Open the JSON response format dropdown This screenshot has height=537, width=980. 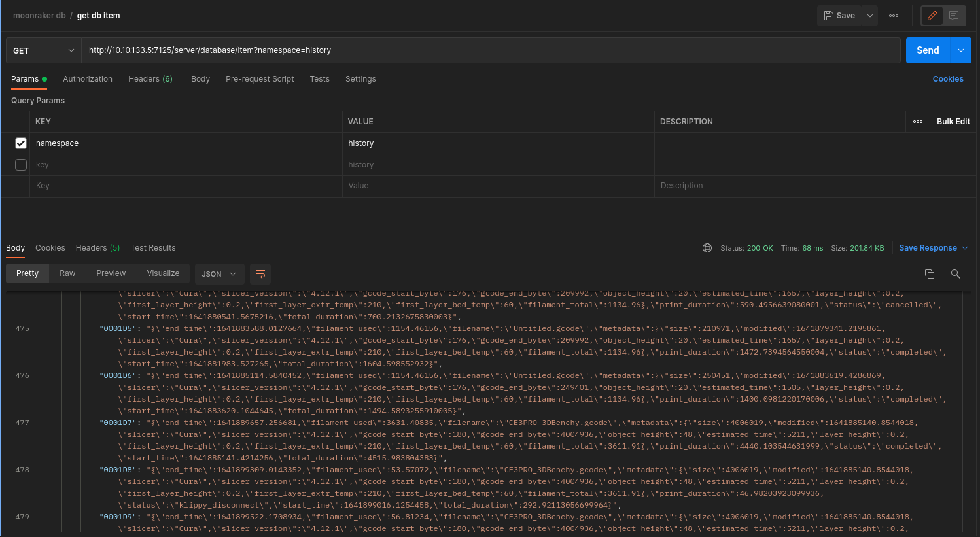point(219,274)
